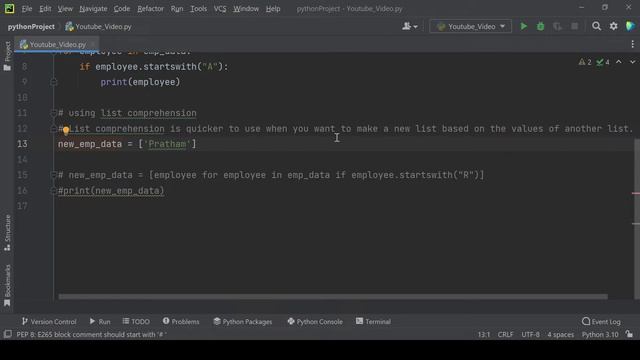
Task: Open the Python Packages tool window
Action: pos(242,322)
